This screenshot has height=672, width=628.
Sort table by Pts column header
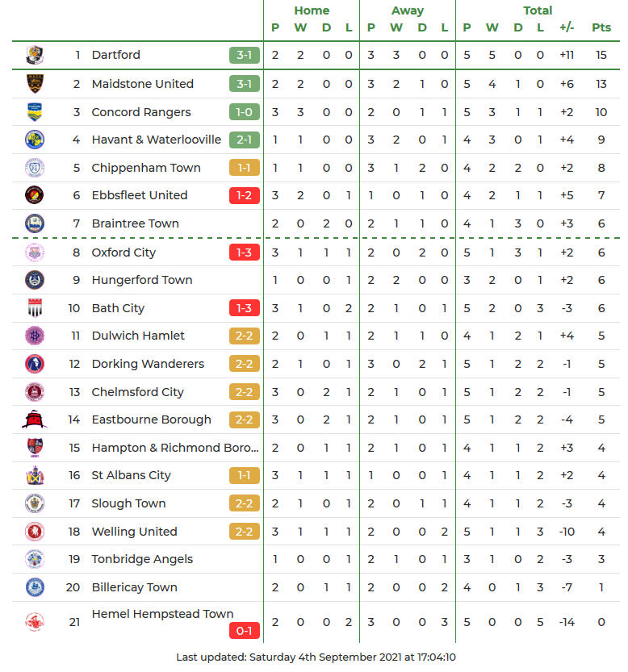pyautogui.click(x=601, y=27)
